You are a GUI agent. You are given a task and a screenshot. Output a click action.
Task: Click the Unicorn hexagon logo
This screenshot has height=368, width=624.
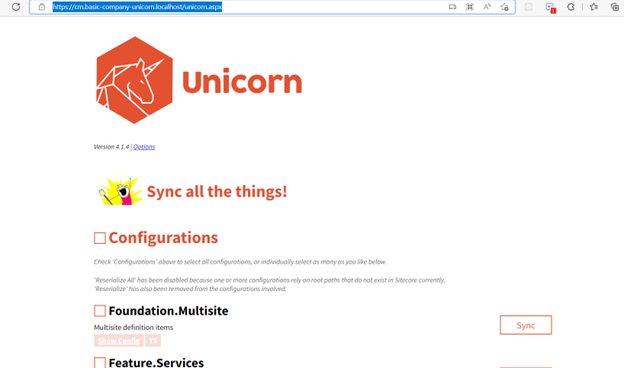tap(135, 80)
